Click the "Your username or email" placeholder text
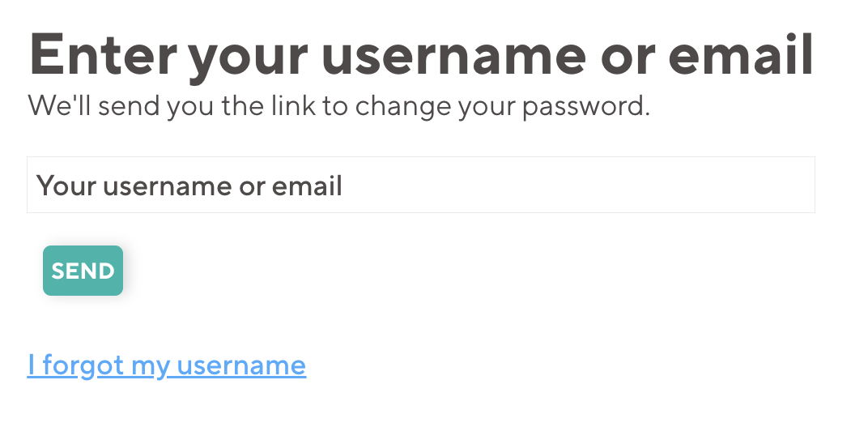 click(189, 186)
